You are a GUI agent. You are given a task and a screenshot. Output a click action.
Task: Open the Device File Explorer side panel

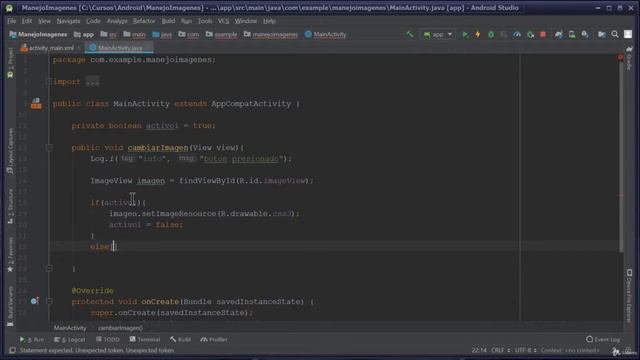(x=629, y=296)
